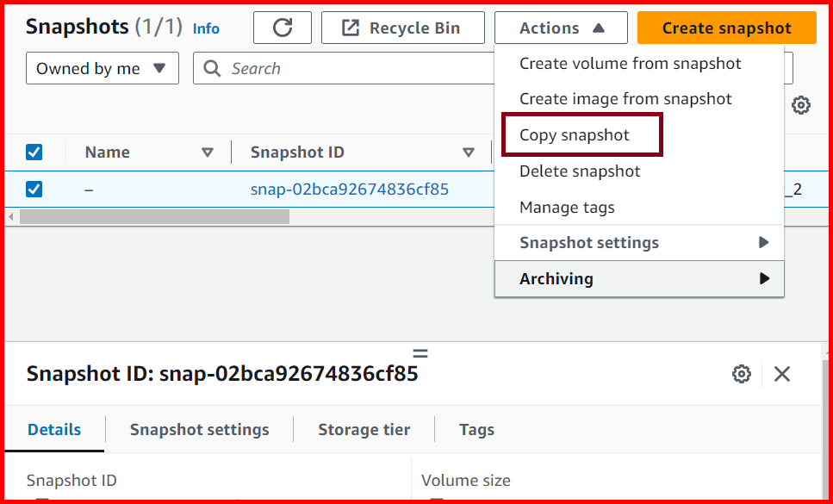
Task: Open the table preferences gear icon
Action: pyautogui.click(x=801, y=104)
